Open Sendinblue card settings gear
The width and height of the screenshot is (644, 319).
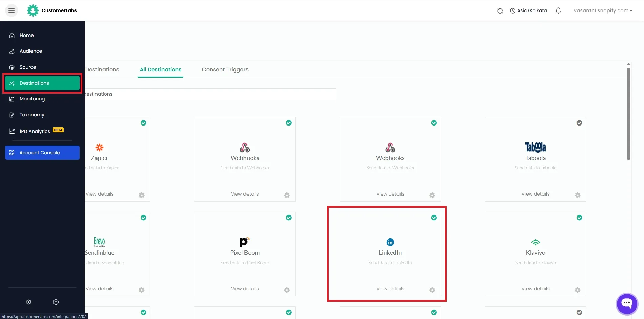pos(142,290)
